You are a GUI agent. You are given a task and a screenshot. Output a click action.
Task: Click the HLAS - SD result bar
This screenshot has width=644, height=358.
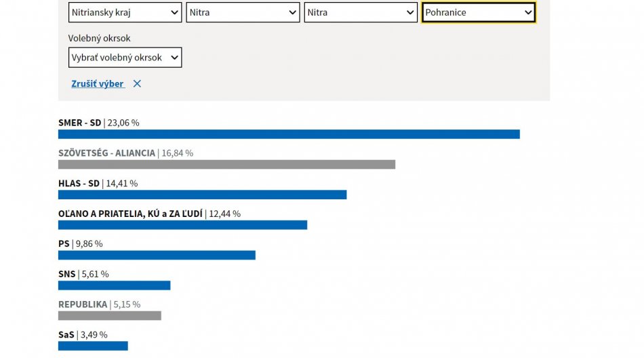pyautogui.click(x=202, y=195)
